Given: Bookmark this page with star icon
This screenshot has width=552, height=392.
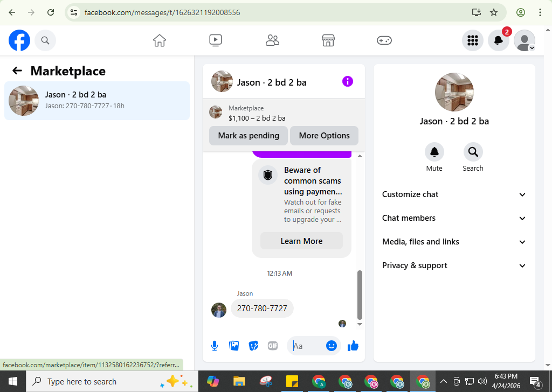Looking at the screenshot, I should pos(494,12).
